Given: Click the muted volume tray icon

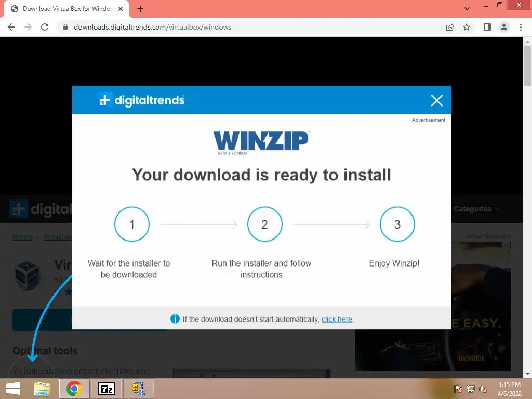Looking at the screenshot, I should click(483, 389).
